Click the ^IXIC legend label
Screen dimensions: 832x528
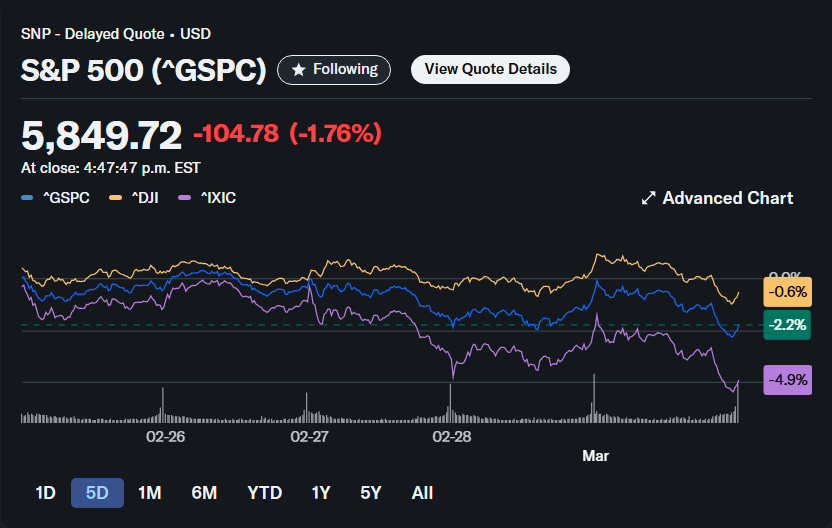[x=218, y=198]
